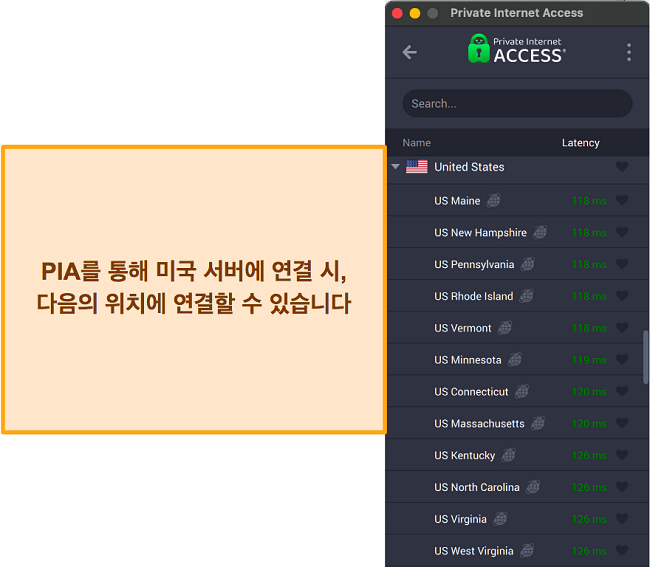
Task: Sort regions by the Latency column
Action: click(580, 143)
